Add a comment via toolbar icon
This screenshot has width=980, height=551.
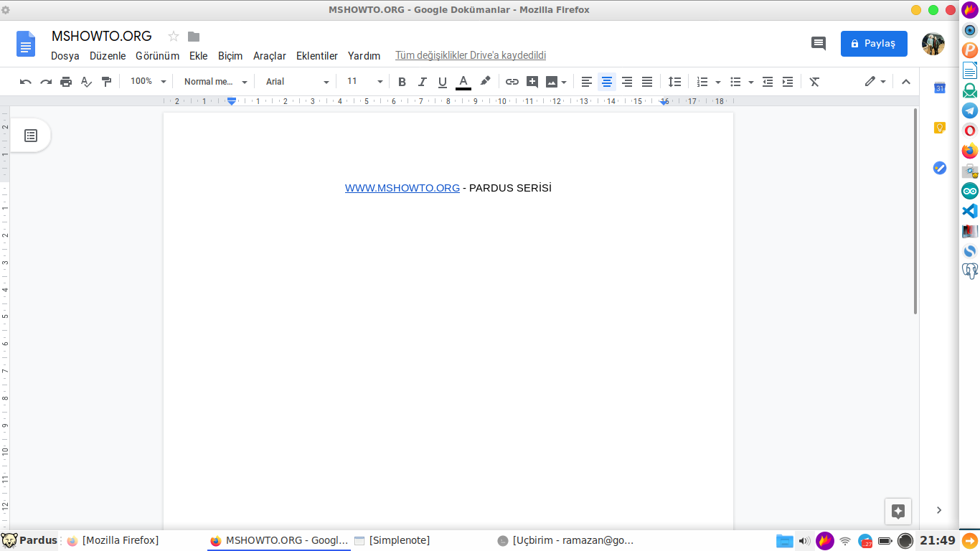532,82
